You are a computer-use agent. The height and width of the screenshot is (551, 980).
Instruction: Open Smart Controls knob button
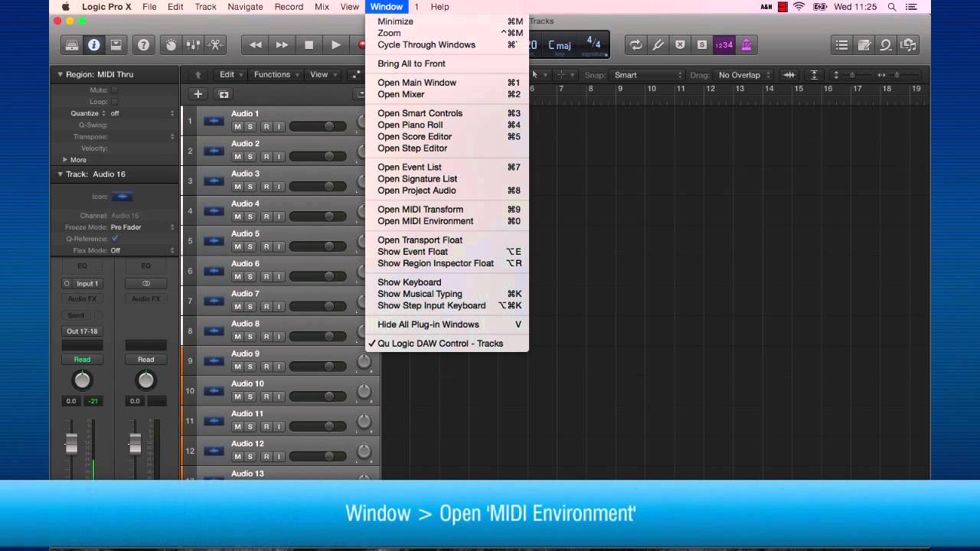[x=171, y=45]
